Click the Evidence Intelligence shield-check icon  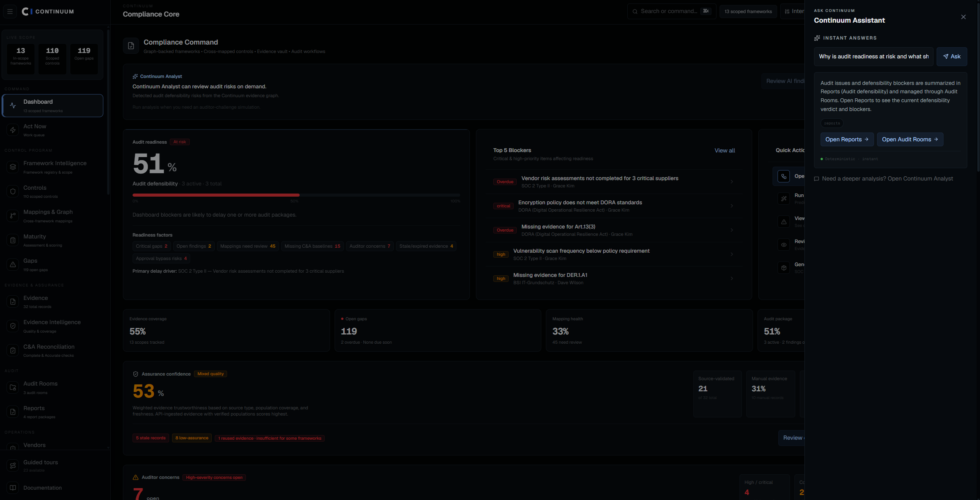click(x=13, y=326)
